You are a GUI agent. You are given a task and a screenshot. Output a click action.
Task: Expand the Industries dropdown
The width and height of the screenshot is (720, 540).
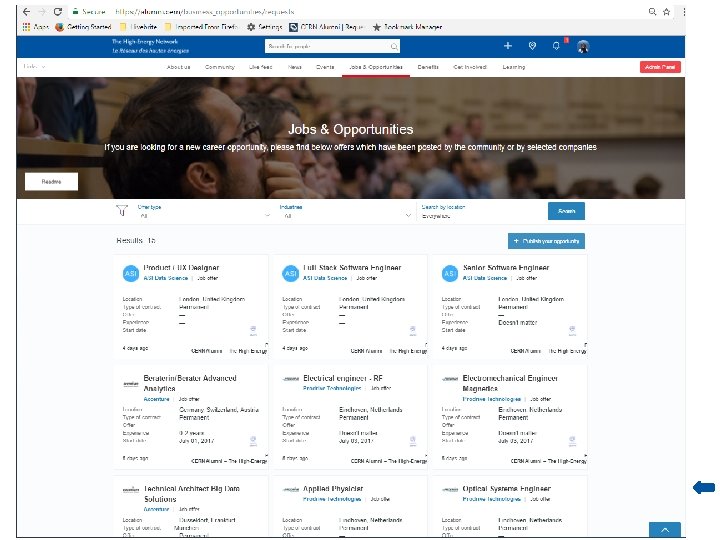[x=345, y=212]
